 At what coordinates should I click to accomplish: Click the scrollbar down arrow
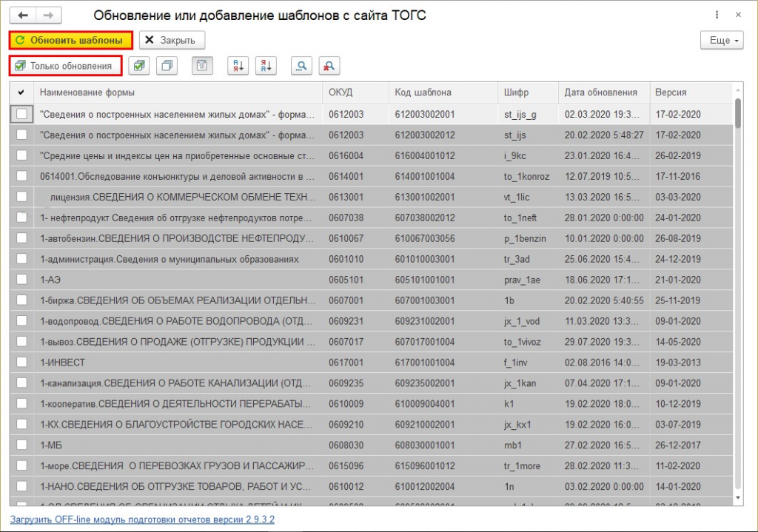click(738, 498)
